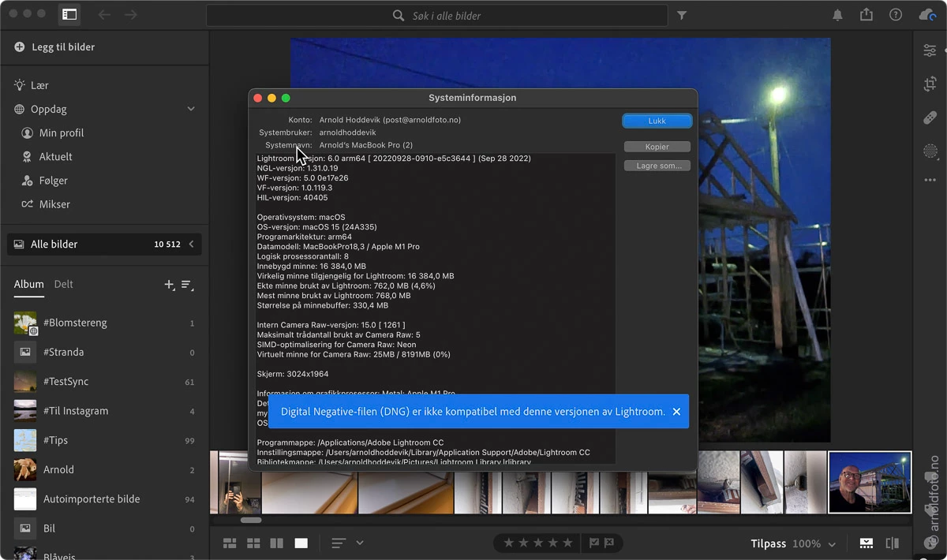Open album sort options icon

pyautogui.click(x=187, y=285)
